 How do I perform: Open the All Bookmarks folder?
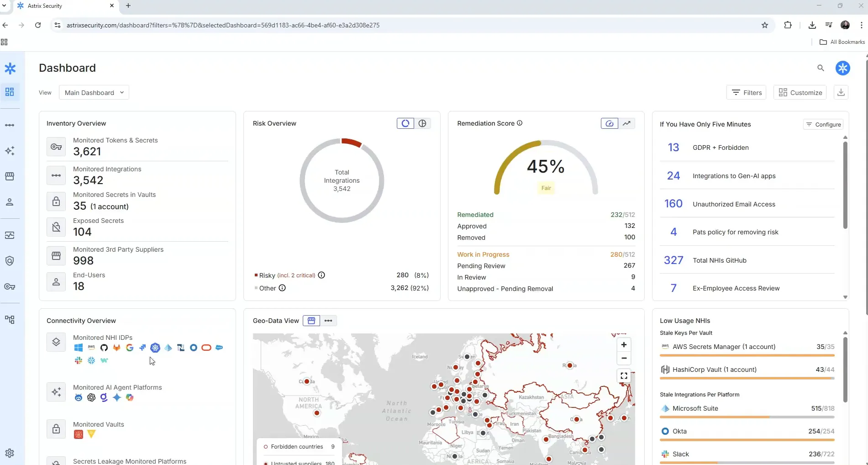[x=842, y=42]
